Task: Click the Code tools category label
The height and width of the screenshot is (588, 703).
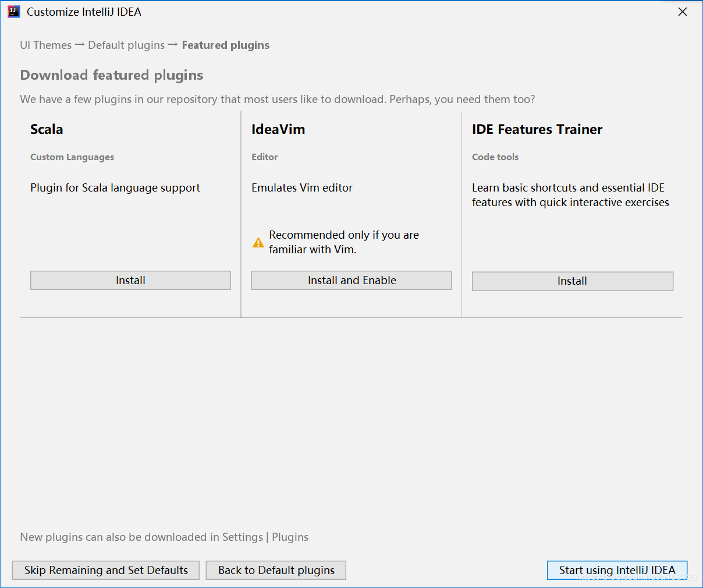Action: pyautogui.click(x=495, y=157)
